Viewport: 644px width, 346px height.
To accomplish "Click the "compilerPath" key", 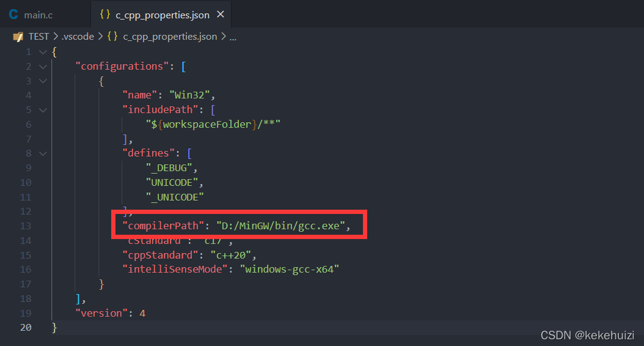I will tap(163, 226).
